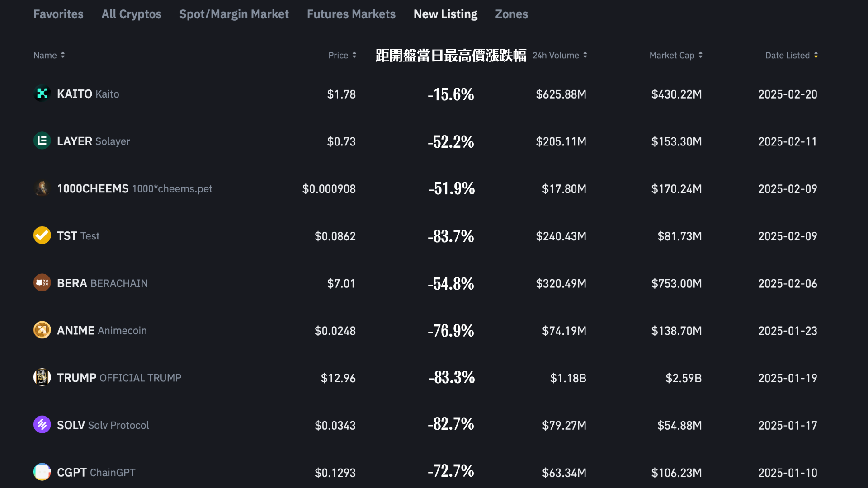Sort the list by Price column
Image resolution: width=868 pixels, height=488 pixels.
[x=342, y=55]
